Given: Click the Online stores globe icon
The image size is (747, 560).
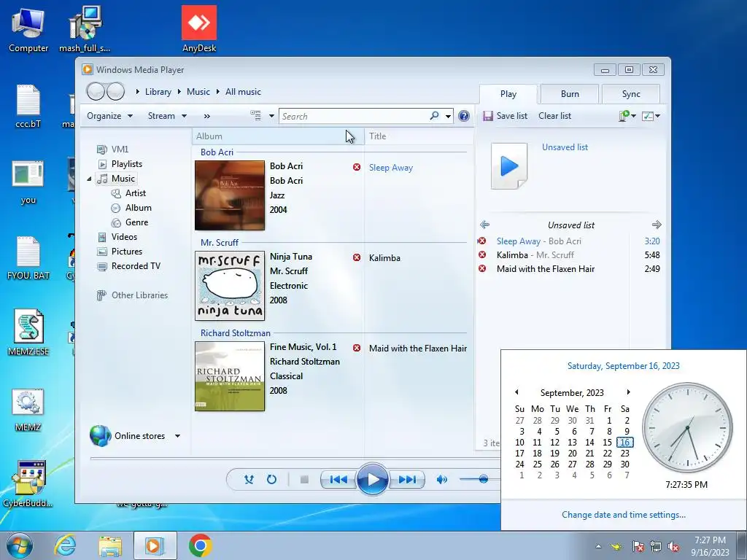Looking at the screenshot, I should (100, 436).
